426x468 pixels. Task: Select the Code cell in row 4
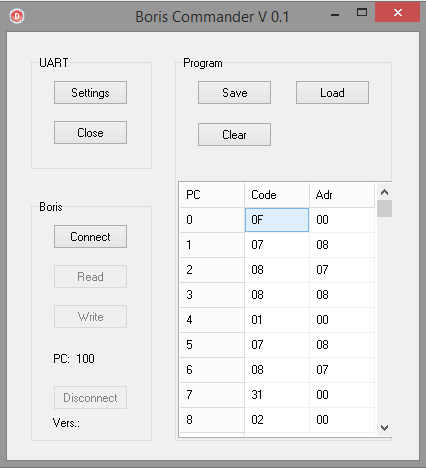click(277, 320)
